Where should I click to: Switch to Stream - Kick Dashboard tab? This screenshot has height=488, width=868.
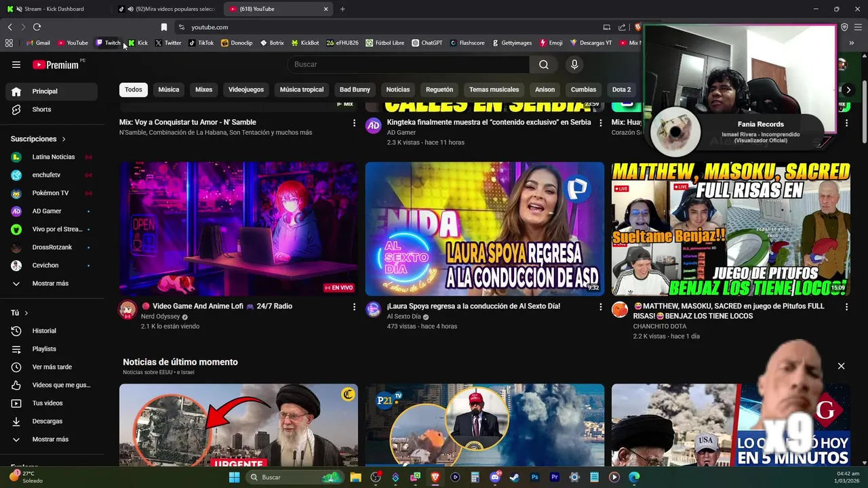click(x=54, y=9)
